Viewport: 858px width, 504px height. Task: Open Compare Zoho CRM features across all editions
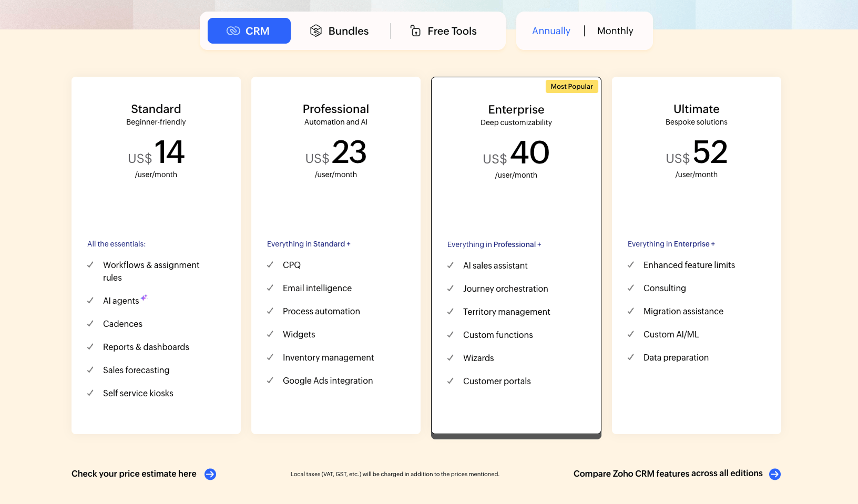click(668, 474)
